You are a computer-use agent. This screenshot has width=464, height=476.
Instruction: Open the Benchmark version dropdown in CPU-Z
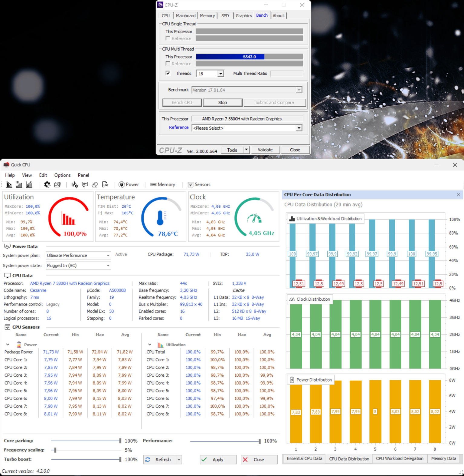point(299,90)
